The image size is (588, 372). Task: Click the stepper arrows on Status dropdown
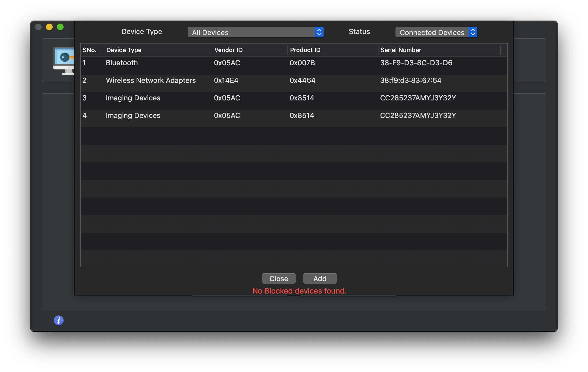(473, 32)
